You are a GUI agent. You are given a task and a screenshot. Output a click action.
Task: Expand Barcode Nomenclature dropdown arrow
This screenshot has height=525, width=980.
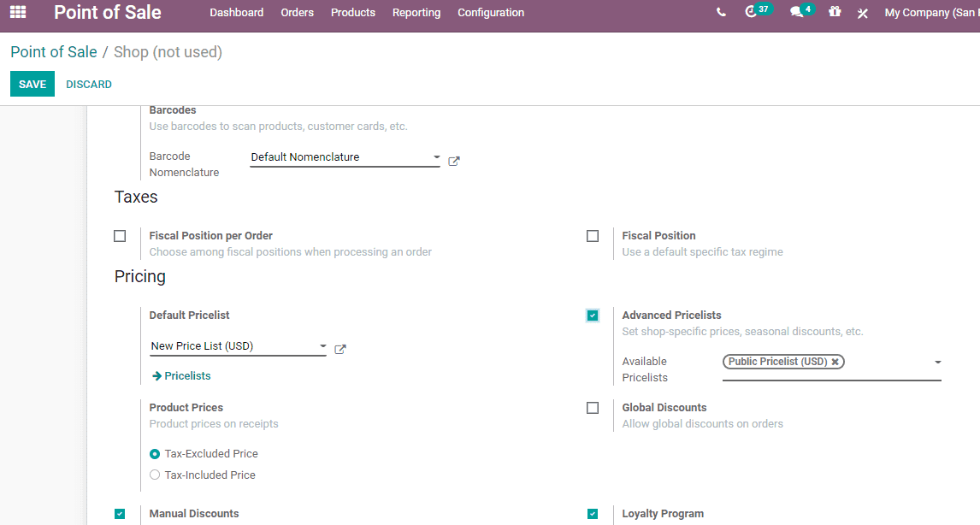point(437,157)
